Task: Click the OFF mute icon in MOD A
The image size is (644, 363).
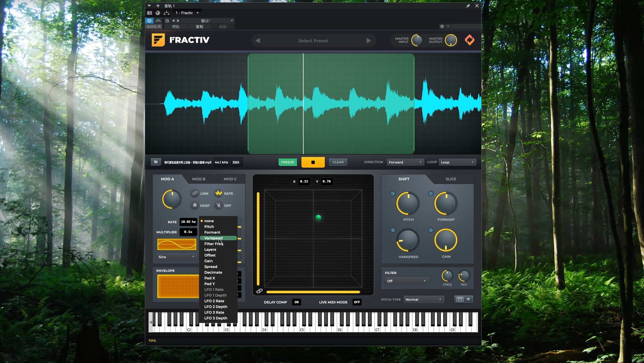Action: coord(219,206)
